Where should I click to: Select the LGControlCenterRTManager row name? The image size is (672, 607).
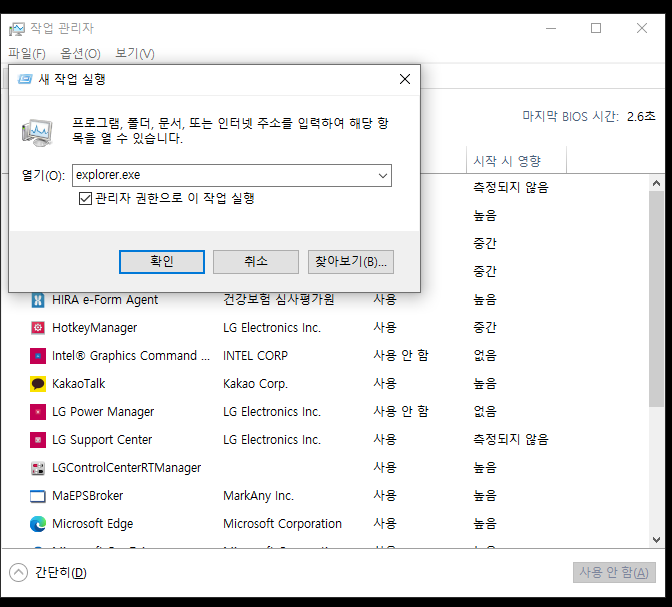pyautogui.click(x=126, y=468)
